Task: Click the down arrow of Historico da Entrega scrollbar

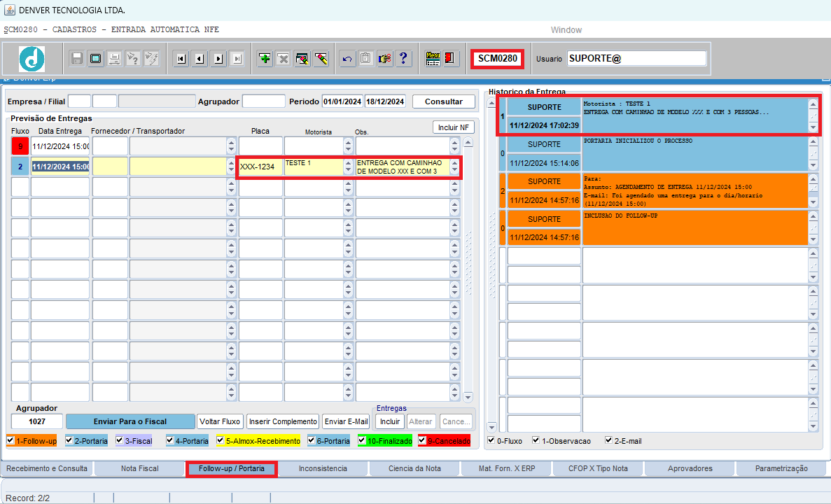Action: coord(491,427)
